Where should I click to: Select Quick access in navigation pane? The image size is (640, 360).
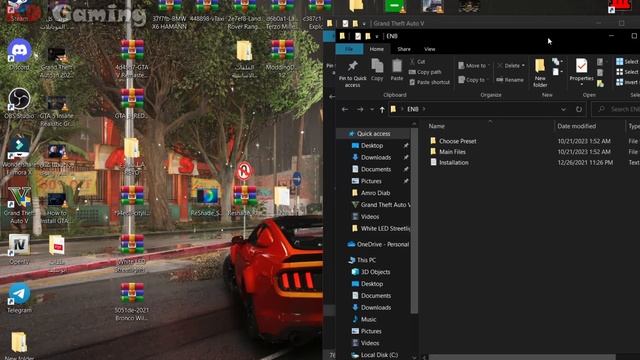[373, 133]
